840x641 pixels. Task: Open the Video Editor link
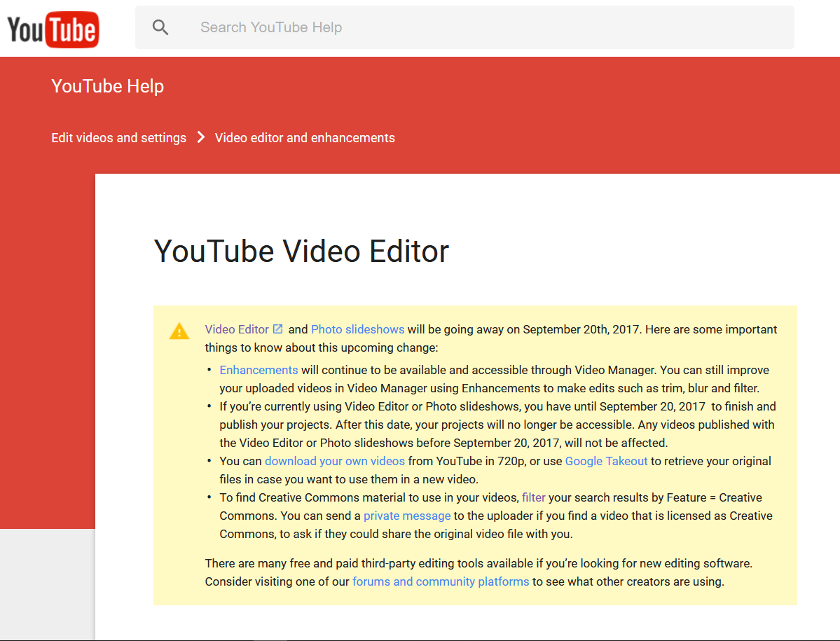(237, 329)
